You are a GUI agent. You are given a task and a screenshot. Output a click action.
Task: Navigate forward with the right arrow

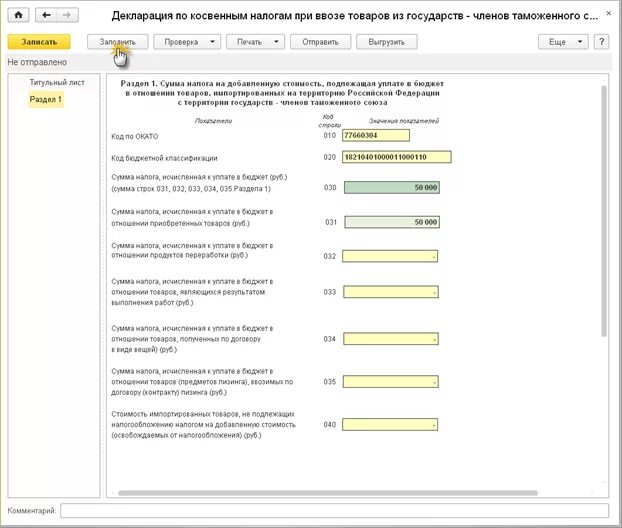[x=67, y=15]
